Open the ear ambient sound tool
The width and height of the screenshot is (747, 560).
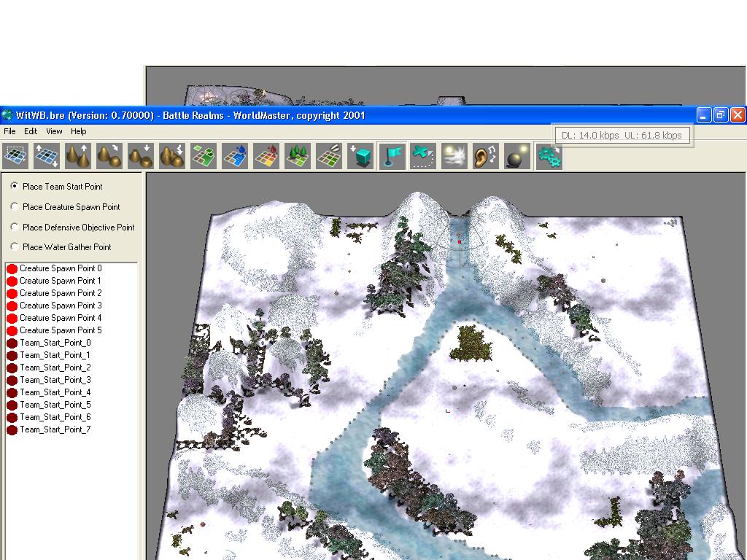click(486, 156)
